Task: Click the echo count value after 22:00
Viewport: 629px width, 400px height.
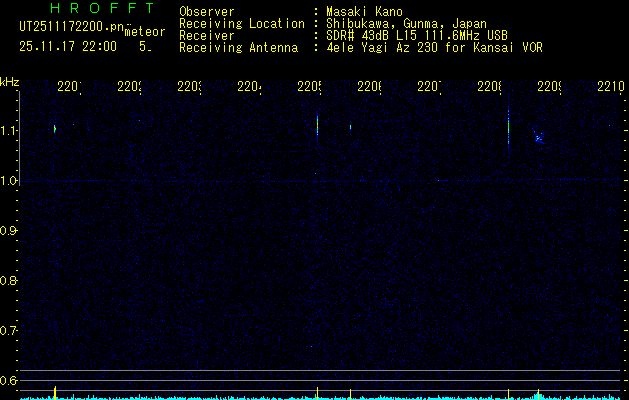Action: click(145, 47)
